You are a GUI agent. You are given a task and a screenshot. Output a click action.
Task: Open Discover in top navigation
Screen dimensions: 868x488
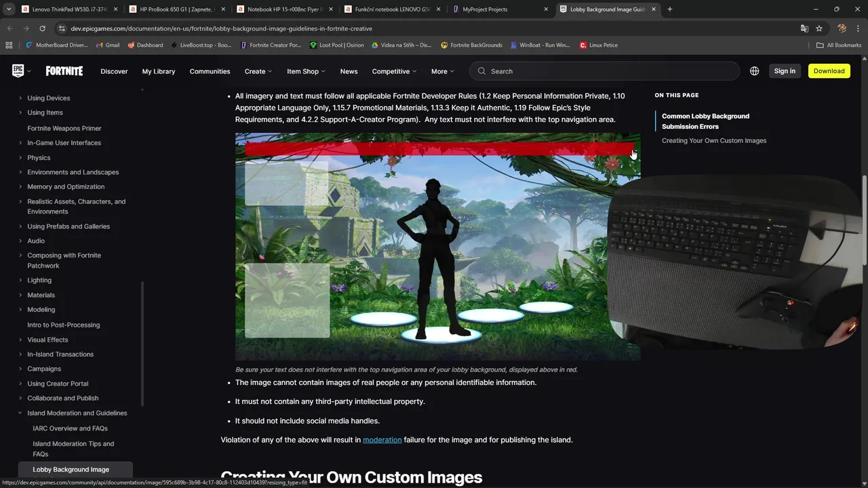point(114,71)
